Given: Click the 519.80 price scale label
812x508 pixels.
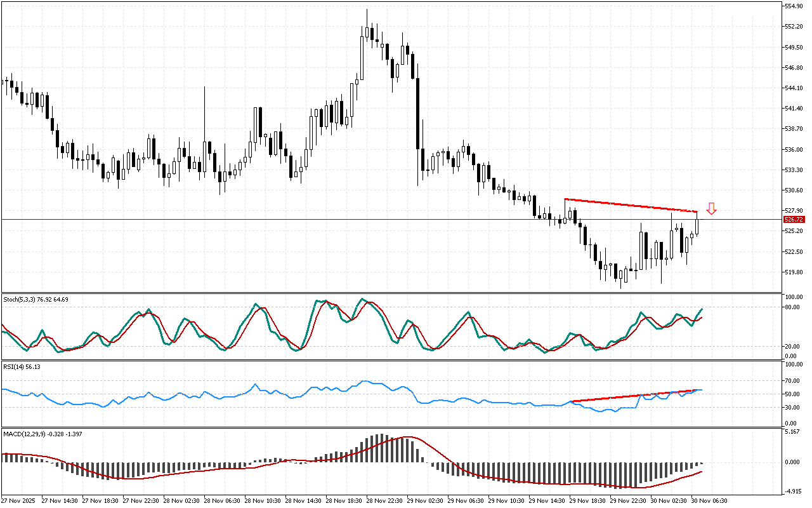Looking at the screenshot, I should (x=794, y=272).
